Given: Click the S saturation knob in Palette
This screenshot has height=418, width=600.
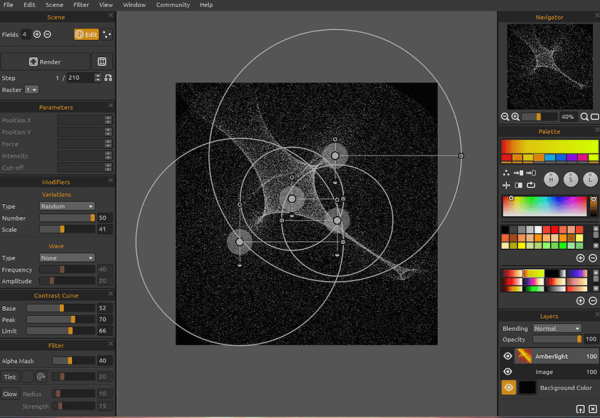Looking at the screenshot, I should tap(571, 179).
